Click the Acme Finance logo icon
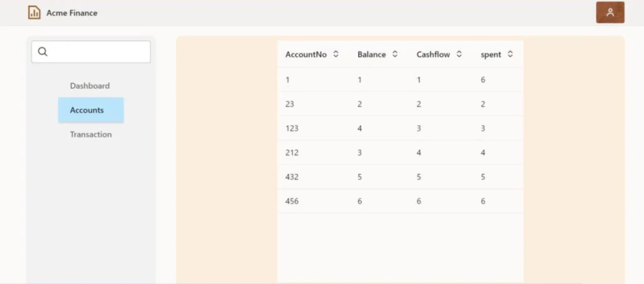The height and width of the screenshot is (284, 644). (34, 13)
